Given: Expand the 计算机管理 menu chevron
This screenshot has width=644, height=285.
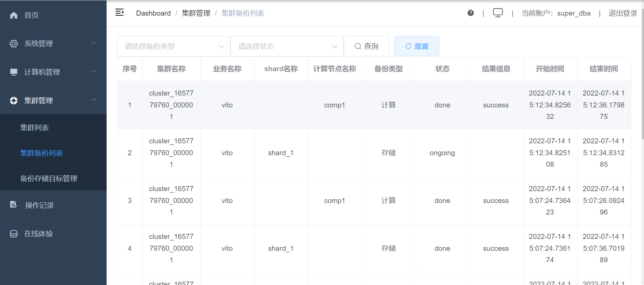Looking at the screenshot, I should coord(94,72).
